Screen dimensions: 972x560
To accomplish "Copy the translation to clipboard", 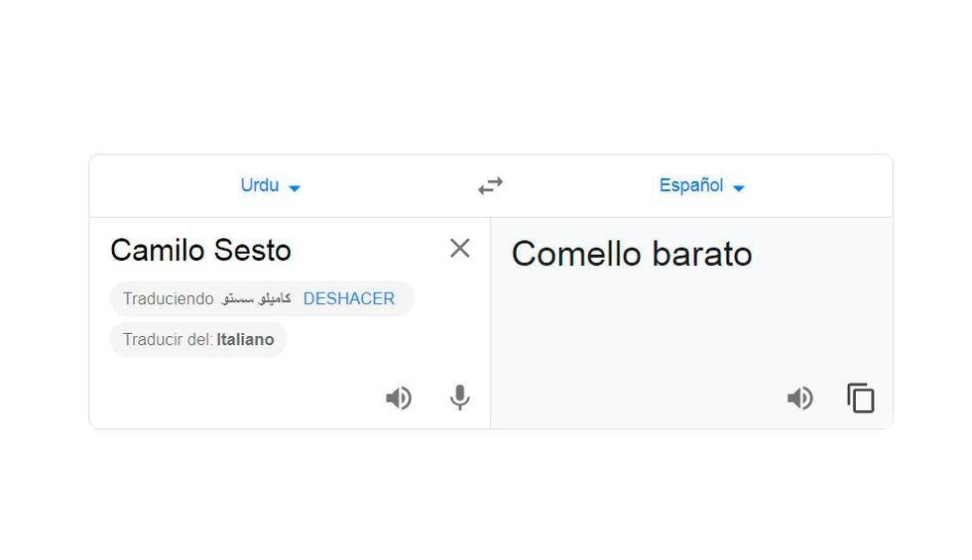I will pyautogui.click(x=860, y=398).
